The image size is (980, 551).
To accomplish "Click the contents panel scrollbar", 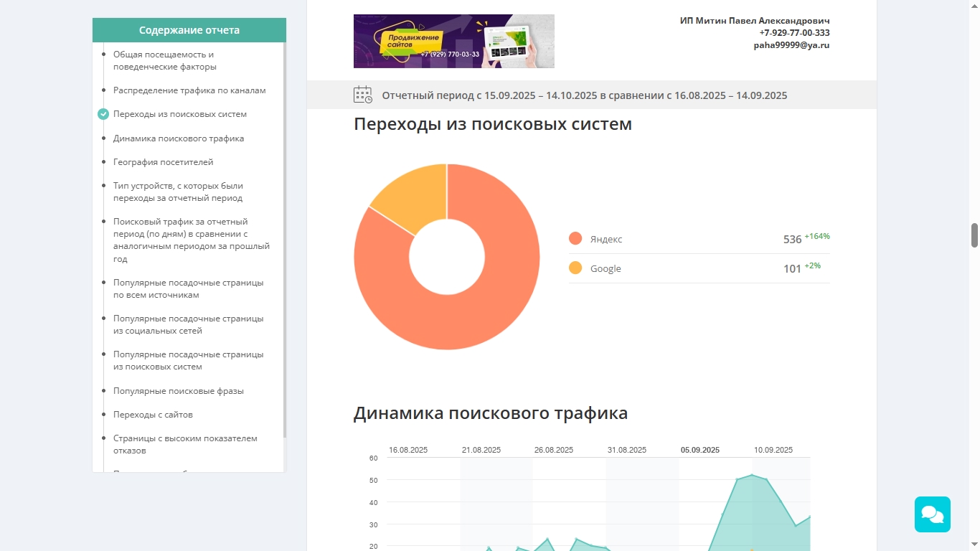I will (x=285, y=240).
